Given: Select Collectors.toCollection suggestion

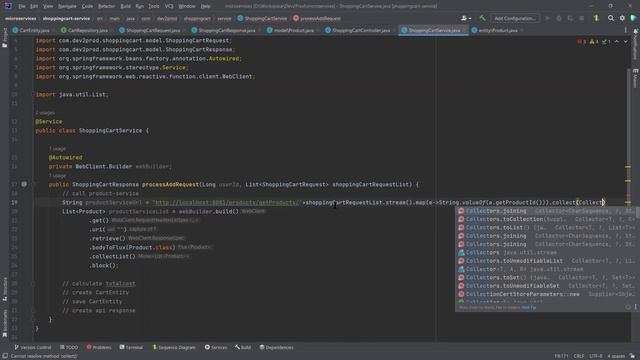Looking at the screenshot, I should click(x=545, y=219).
